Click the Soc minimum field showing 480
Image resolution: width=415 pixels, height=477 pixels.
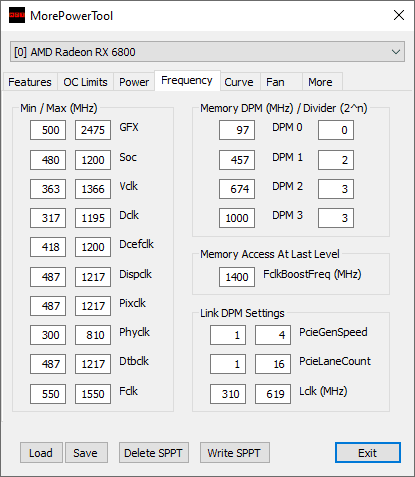[x=48, y=160]
